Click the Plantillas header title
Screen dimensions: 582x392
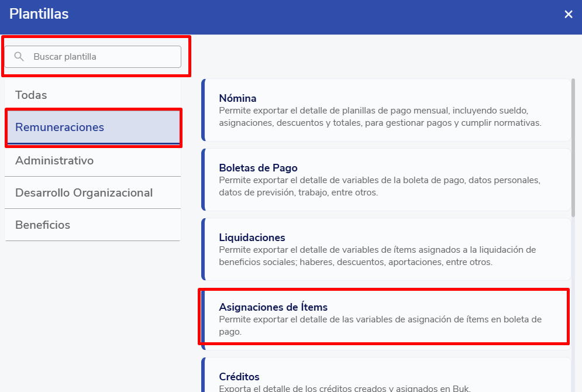click(39, 15)
